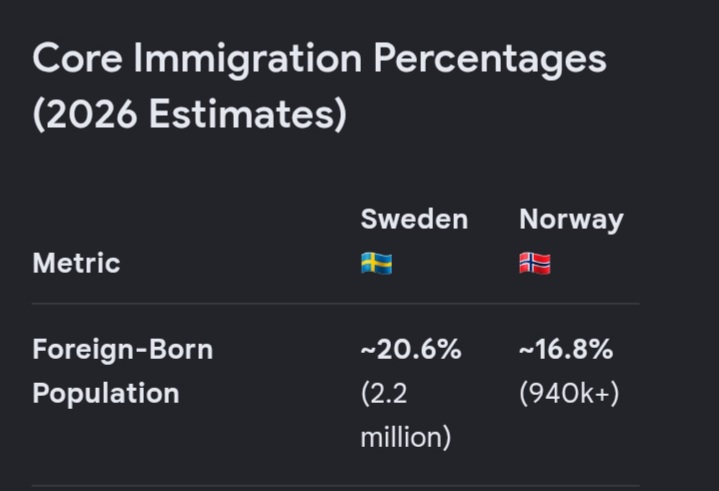This screenshot has height=491, width=719.
Task: Click the word Population in row label
Action: coord(106,394)
